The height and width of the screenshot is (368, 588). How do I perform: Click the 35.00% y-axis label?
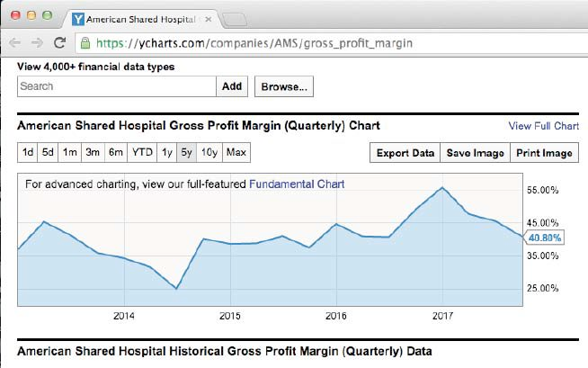543,256
